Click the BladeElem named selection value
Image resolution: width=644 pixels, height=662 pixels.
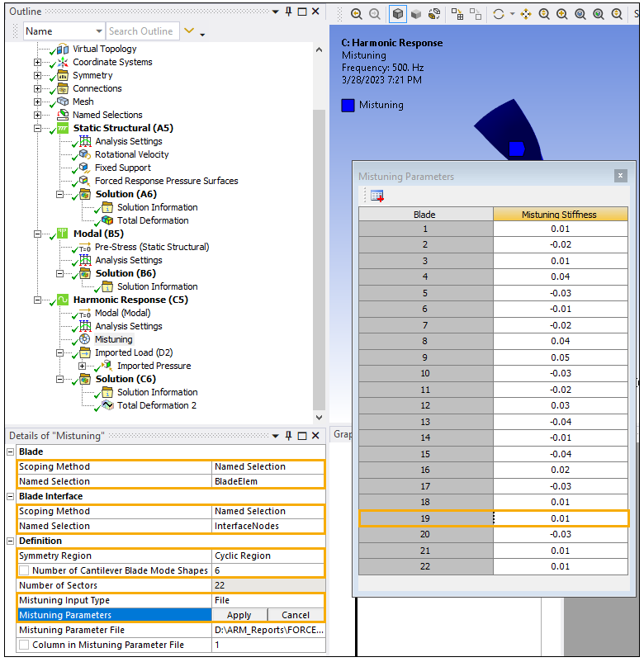(268, 481)
